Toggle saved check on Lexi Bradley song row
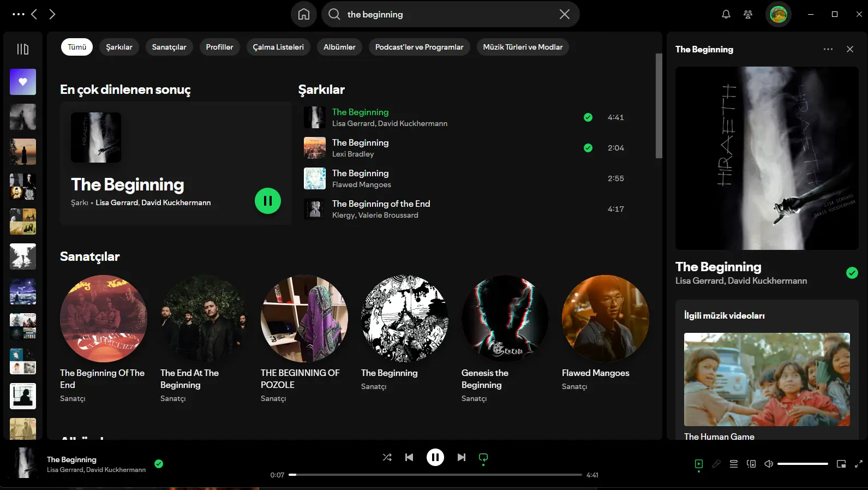Image resolution: width=868 pixels, height=490 pixels. [x=588, y=148]
